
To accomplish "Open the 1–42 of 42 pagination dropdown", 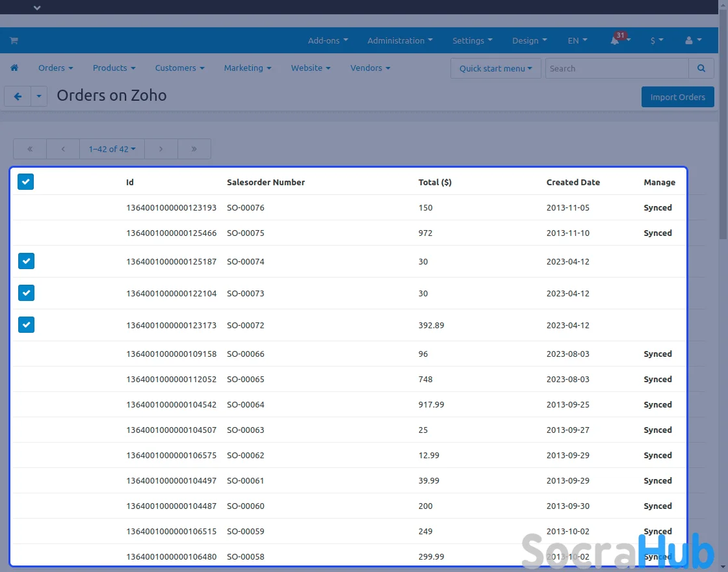I will click(x=112, y=149).
